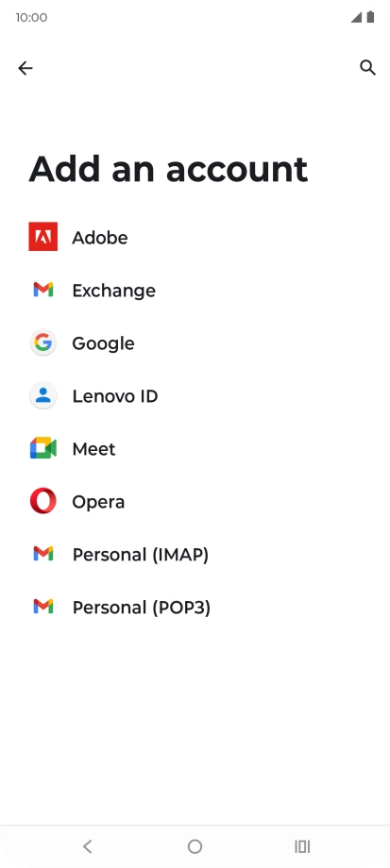Viewport: 390px width, 868px height.
Task: Tap the Gmail icon beside Personal (IMAP)
Action: coord(43,554)
